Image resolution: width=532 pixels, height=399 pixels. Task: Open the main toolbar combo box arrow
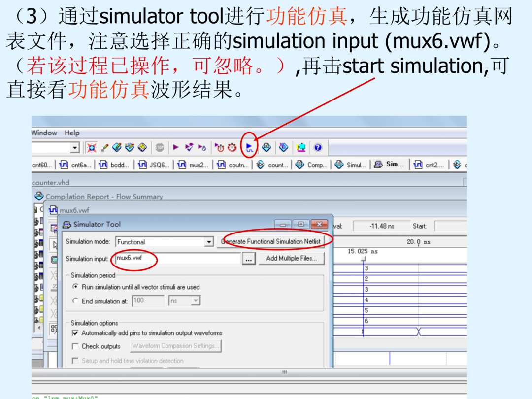75,148
